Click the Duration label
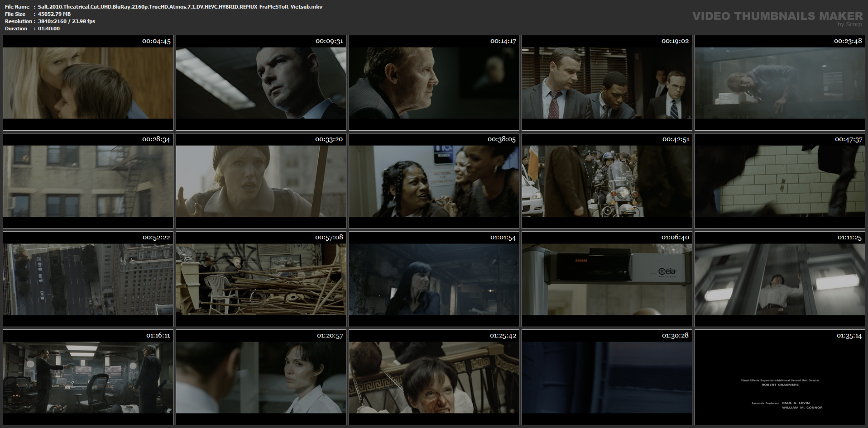The height and width of the screenshot is (428, 868). (16, 29)
